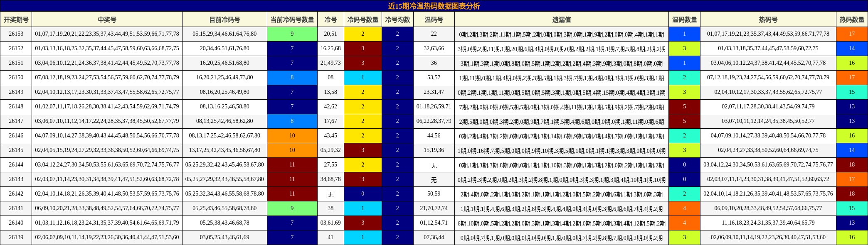Select period number 26150
The width and height of the screenshot is (868, 245).
pos(16,78)
